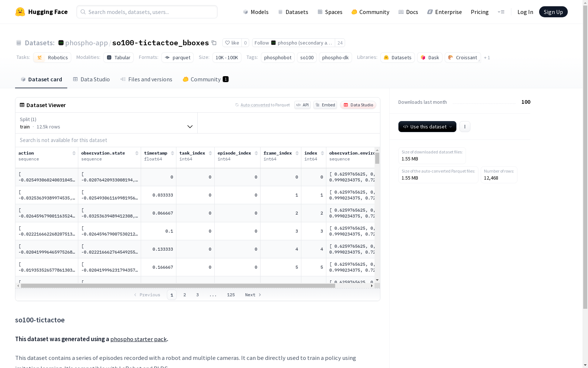Click the Datasets breadcrumb icon
This screenshot has width=588, height=368.
(x=19, y=43)
